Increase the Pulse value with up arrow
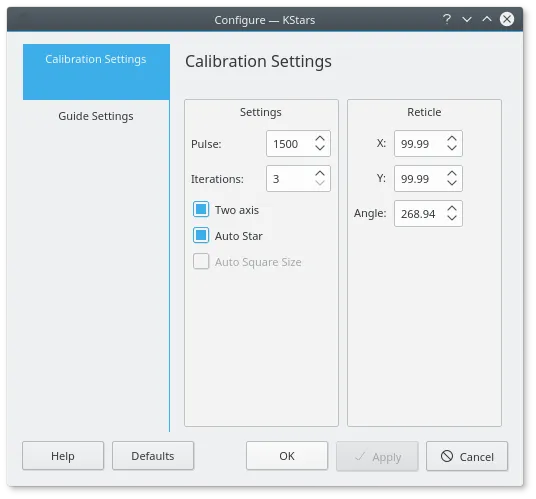Viewport: 536px width, 499px height. [320, 139]
